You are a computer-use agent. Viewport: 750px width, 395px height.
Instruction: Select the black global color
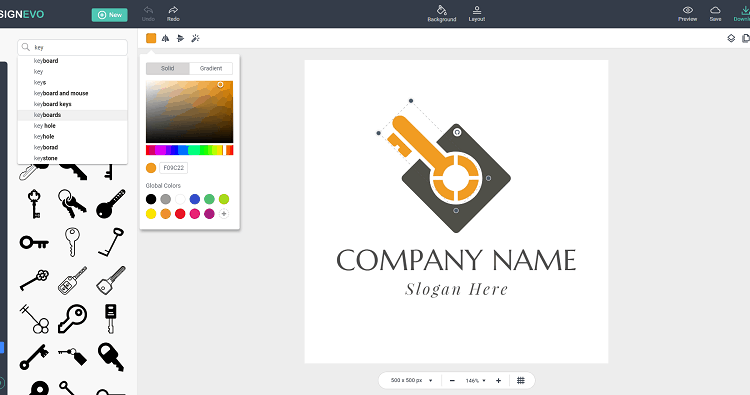(x=151, y=199)
